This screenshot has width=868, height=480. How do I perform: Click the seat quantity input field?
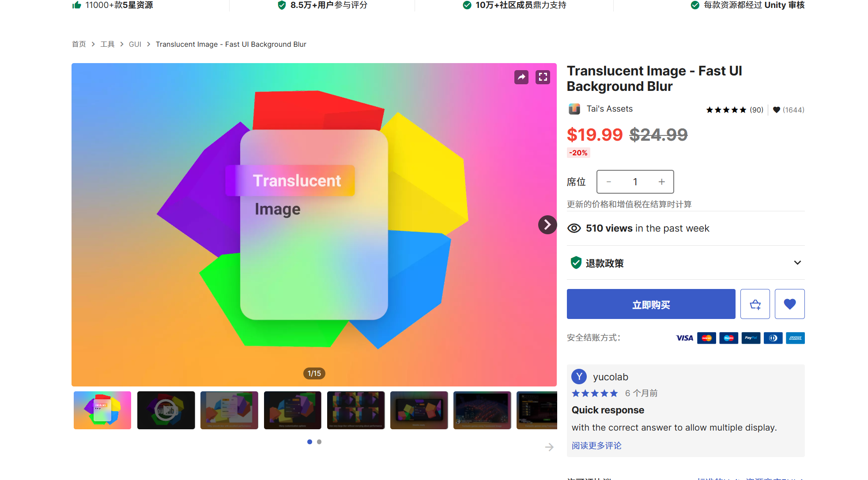coord(635,182)
